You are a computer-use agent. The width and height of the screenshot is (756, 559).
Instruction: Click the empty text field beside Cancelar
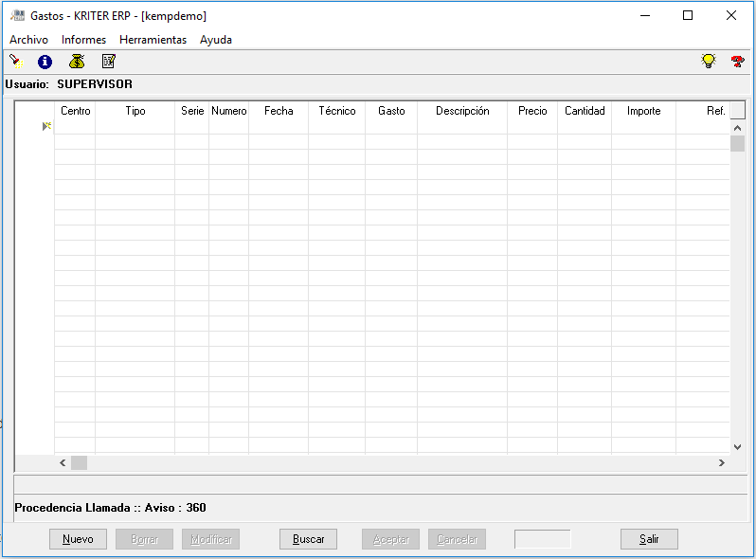[x=542, y=539]
